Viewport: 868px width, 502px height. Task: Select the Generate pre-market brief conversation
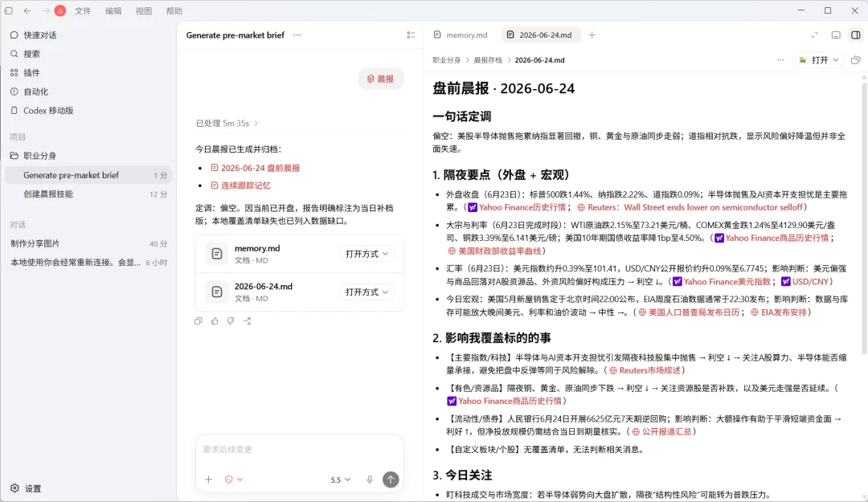pyautogui.click(x=88, y=175)
